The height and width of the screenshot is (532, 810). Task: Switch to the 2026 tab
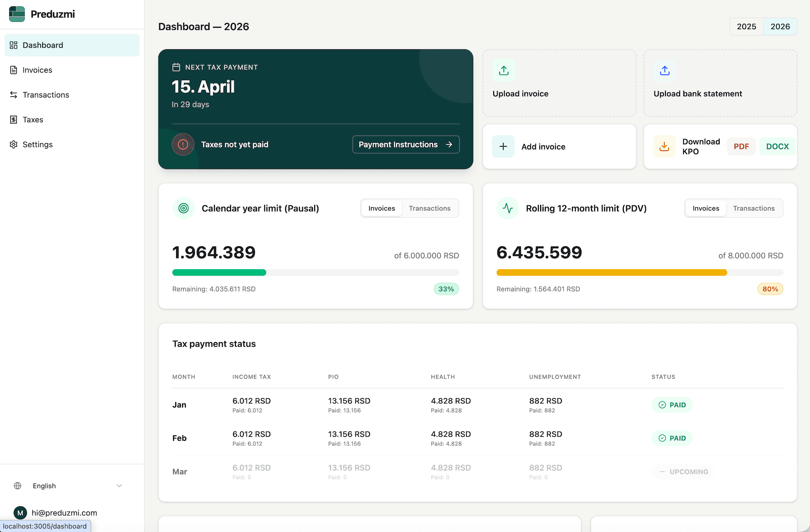(x=780, y=26)
